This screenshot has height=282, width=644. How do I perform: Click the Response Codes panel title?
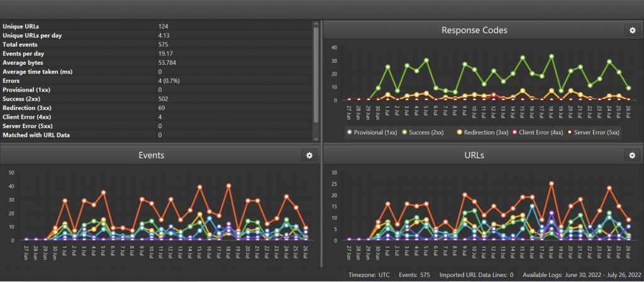pos(474,30)
